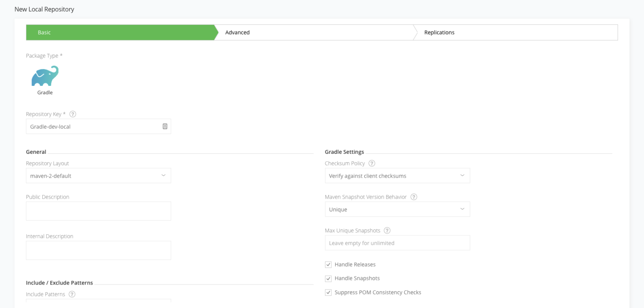Uncheck Suppress POM Consistency Checks
Screen dimensions: 644x308
click(x=328, y=292)
